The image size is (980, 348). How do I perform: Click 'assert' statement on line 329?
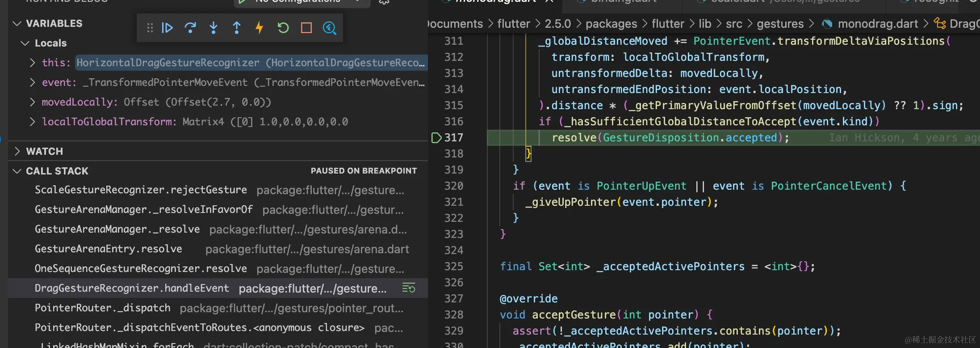pyautogui.click(x=532, y=331)
